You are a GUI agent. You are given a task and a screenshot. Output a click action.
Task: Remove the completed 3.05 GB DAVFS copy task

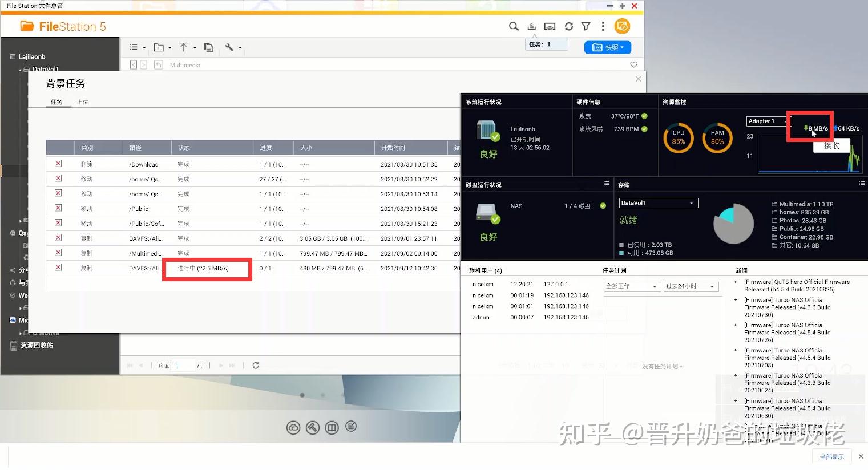tap(58, 238)
